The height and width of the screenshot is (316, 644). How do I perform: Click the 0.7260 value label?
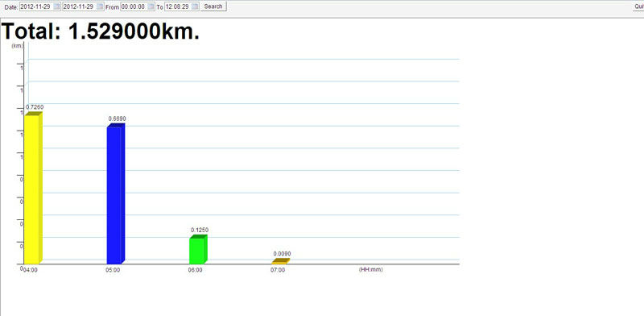35,107
